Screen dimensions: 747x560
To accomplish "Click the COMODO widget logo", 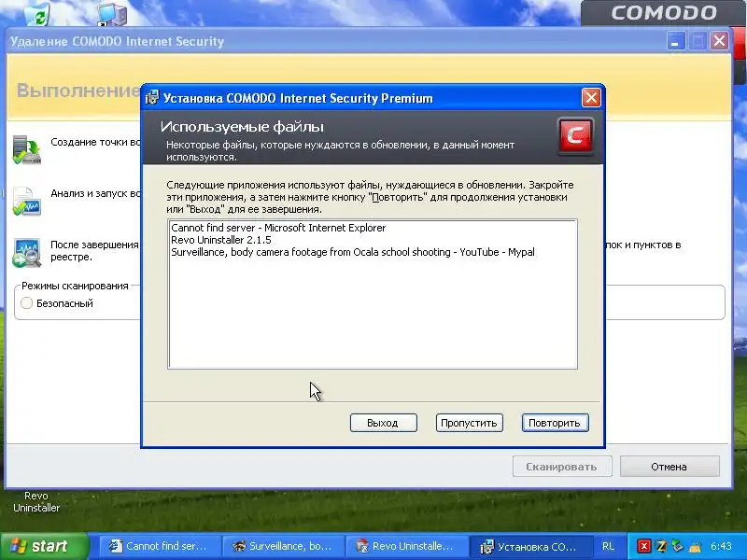I will coord(664,13).
